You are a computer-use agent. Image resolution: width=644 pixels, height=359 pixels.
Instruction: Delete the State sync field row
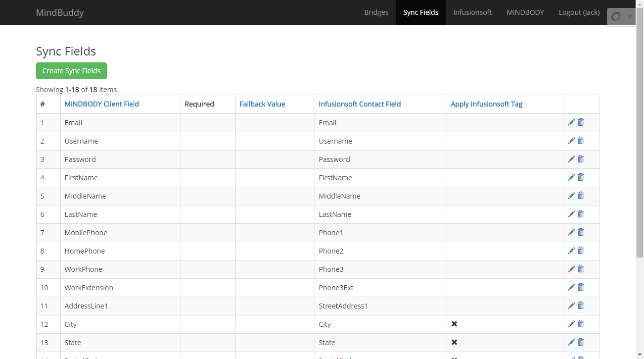(581, 342)
